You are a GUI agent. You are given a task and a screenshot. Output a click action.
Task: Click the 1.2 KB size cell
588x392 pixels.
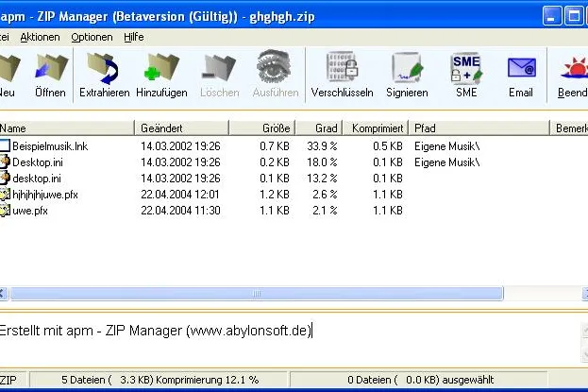[275, 195]
